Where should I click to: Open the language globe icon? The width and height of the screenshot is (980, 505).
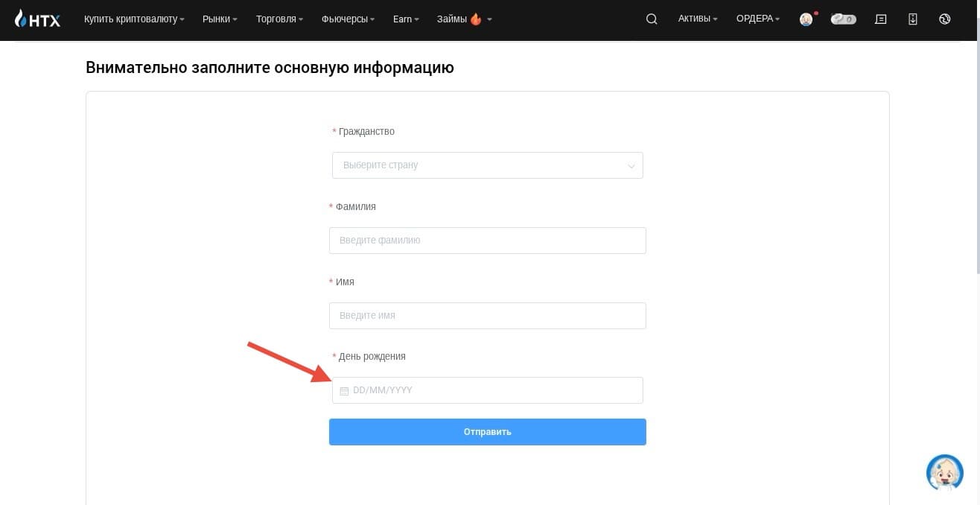pos(945,19)
